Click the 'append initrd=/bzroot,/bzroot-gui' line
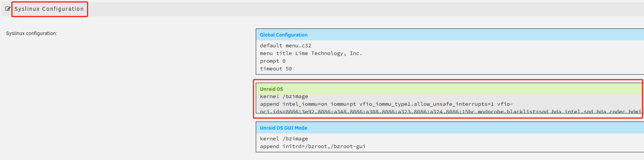 click(x=313, y=147)
